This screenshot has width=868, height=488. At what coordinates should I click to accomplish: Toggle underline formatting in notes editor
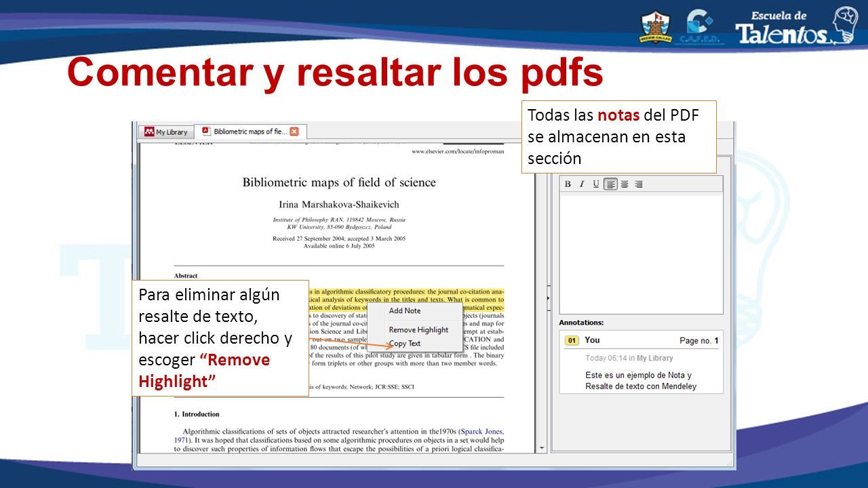point(596,184)
